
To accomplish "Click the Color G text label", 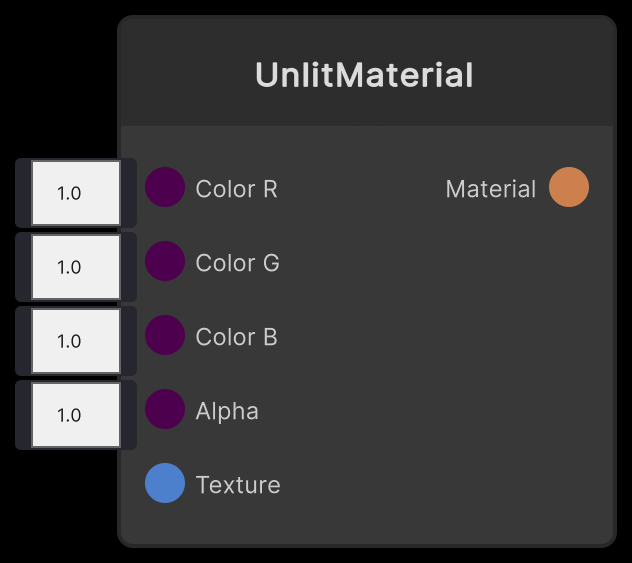I will 238,263.
